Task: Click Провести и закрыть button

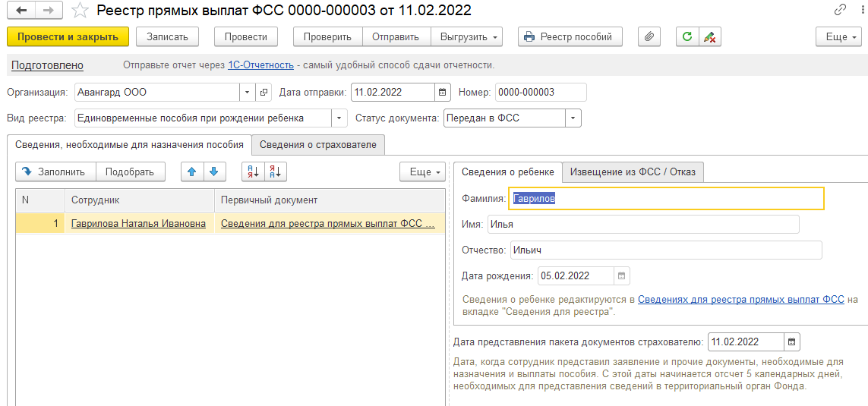Action: click(x=68, y=37)
